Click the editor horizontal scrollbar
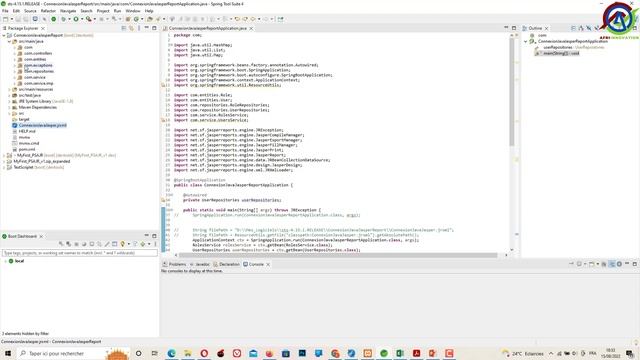The height and width of the screenshot is (360, 640). click(338, 255)
